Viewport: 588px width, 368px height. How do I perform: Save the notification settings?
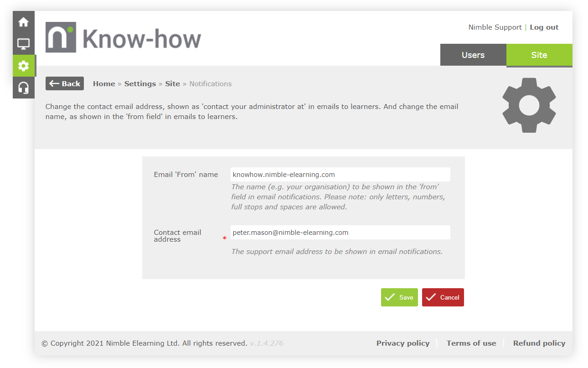399,297
